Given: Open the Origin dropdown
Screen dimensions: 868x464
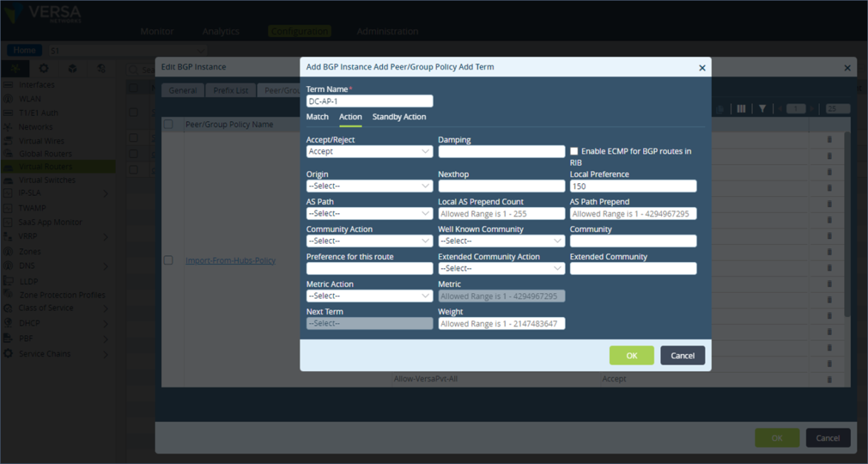Looking at the screenshot, I should click(x=369, y=186).
